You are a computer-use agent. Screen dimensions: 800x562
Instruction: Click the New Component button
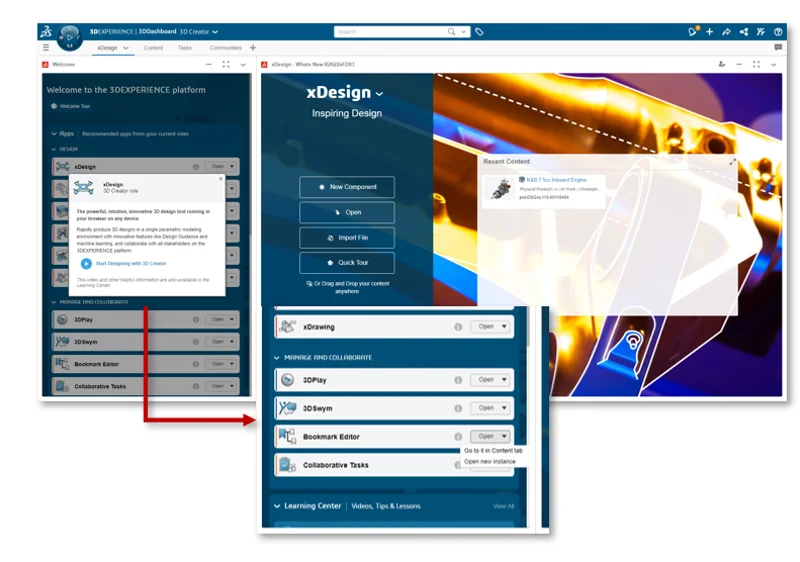click(x=347, y=187)
